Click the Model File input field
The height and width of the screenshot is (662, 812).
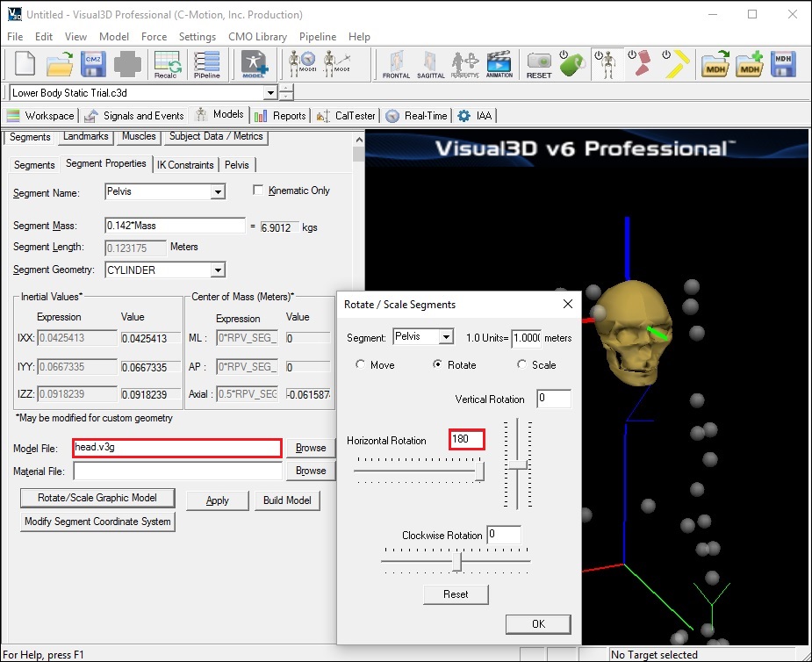coord(177,448)
